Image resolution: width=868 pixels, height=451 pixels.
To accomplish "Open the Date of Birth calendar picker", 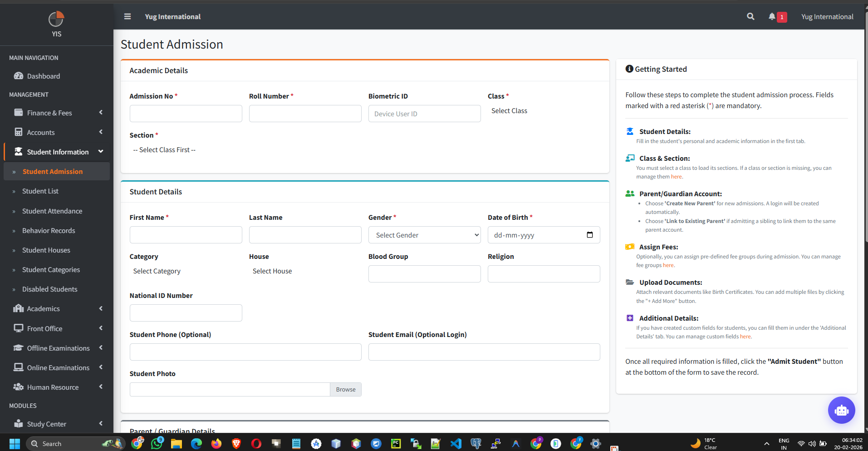I will (590, 235).
